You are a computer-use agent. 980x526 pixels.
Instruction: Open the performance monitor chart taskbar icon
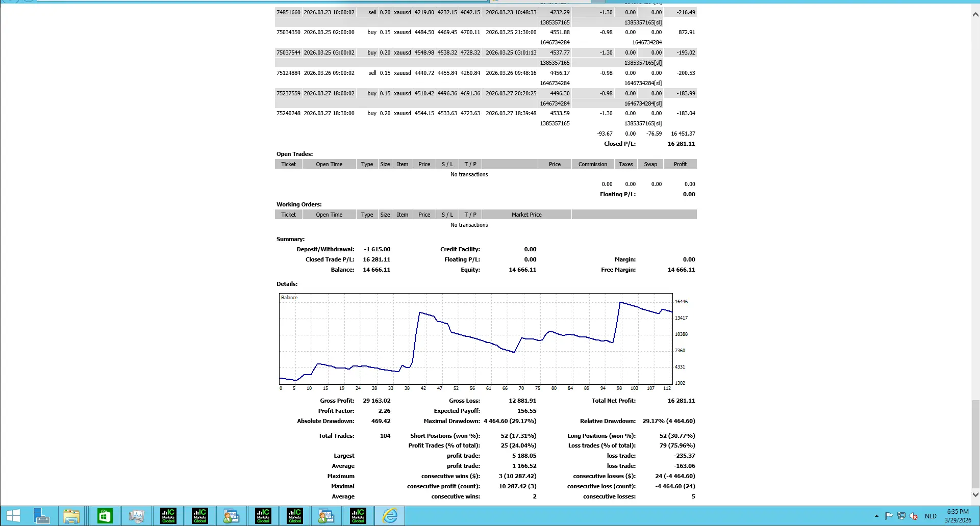click(x=136, y=516)
